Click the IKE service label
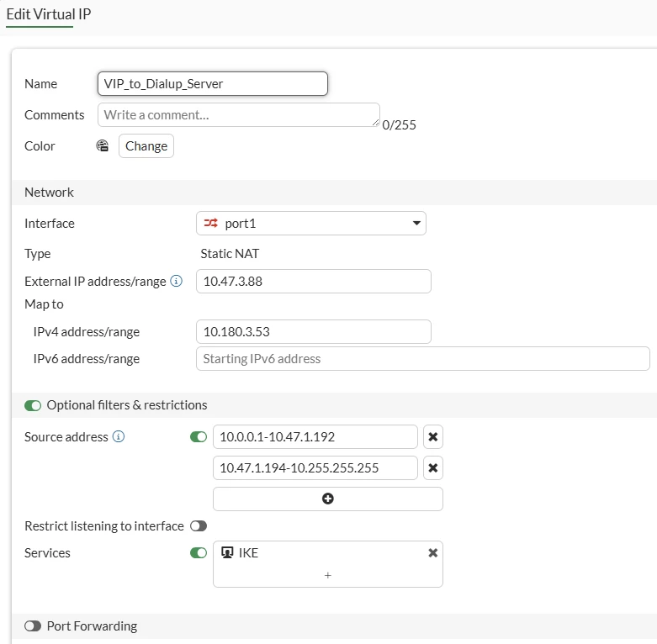This screenshot has width=657, height=644. click(x=248, y=552)
